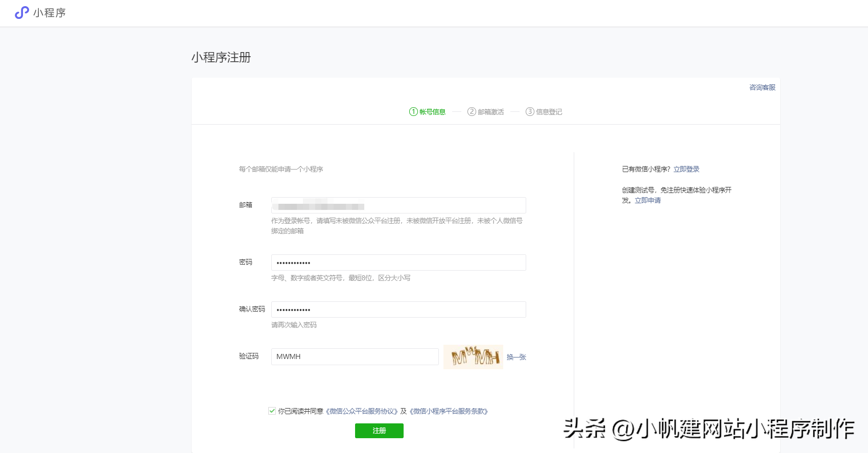
Task: Select step 2 邮箱激活
Action: click(485, 112)
